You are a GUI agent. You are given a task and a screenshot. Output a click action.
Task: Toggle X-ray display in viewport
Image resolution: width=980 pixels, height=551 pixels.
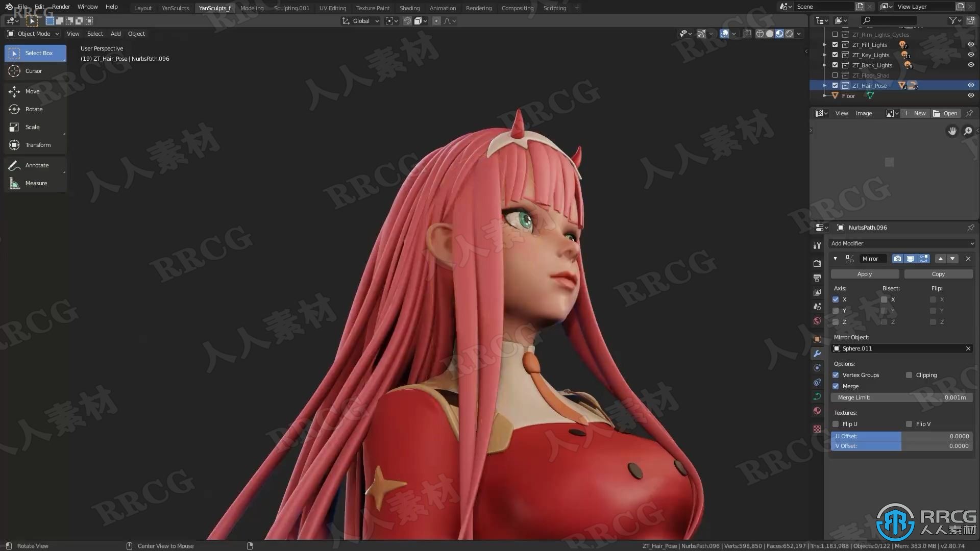tap(747, 34)
